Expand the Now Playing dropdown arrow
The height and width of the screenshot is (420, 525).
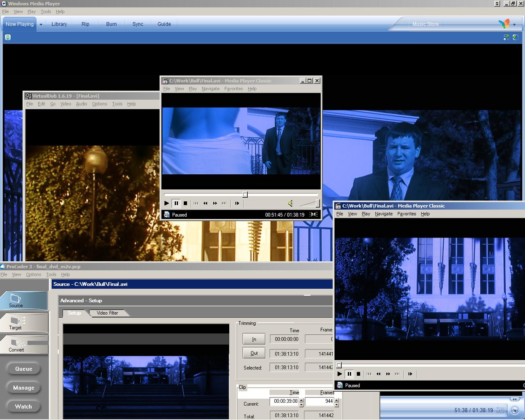pyautogui.click(x=41, y=25)
